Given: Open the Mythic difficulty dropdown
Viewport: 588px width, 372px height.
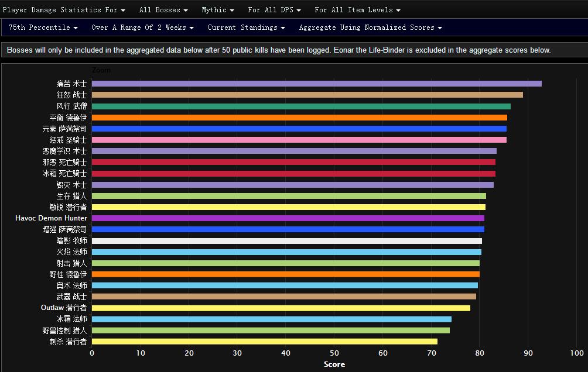Looking at the screenshot, I should (x=217, y=10).
